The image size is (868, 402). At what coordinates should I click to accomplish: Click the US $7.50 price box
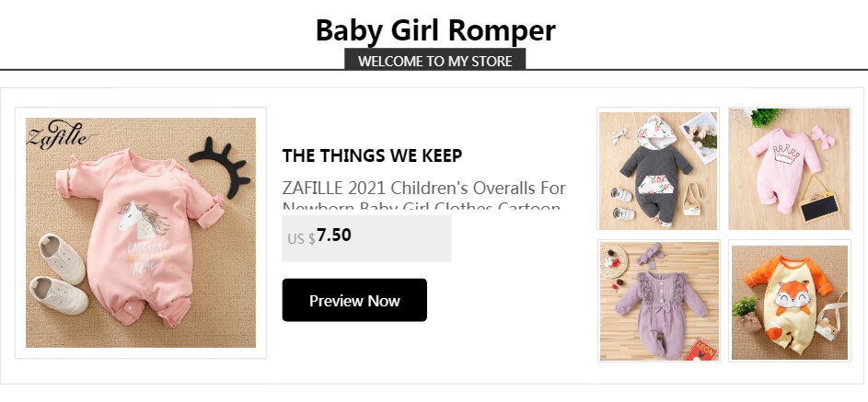[366, 237]
